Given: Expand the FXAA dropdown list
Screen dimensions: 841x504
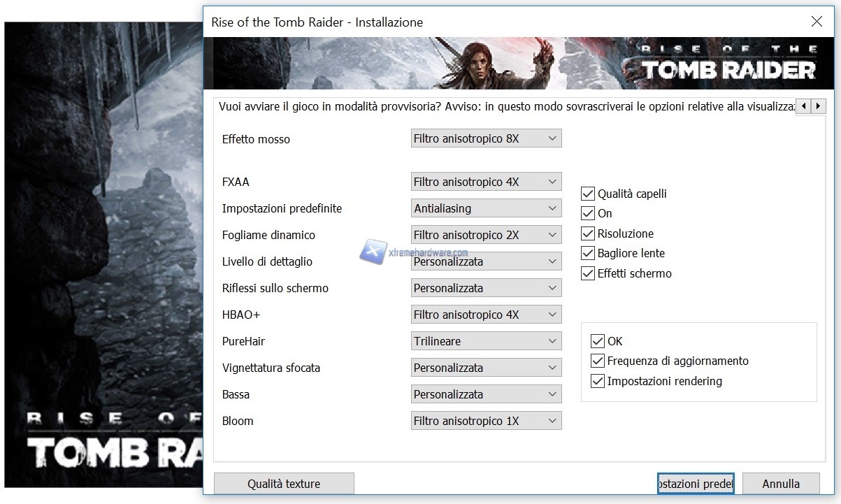Looking at the screenshot, I should (x=486, y=182).
